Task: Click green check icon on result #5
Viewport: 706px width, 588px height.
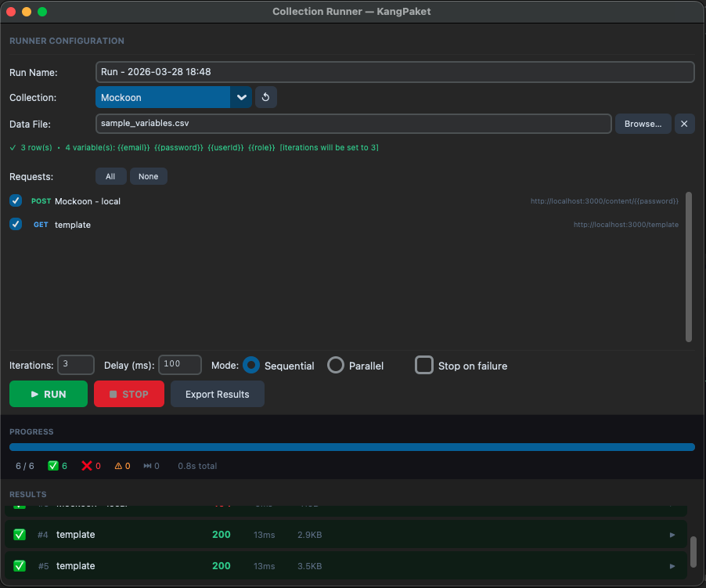Action: click(20, 566)
